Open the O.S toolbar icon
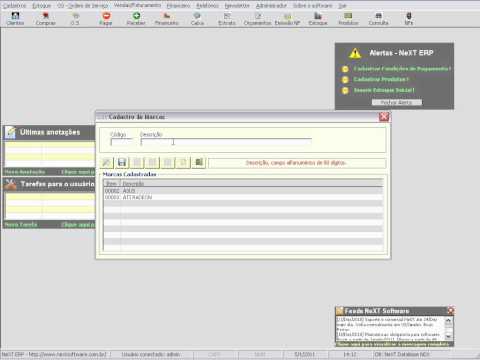480x360 pixels. (x=75, y=19)
